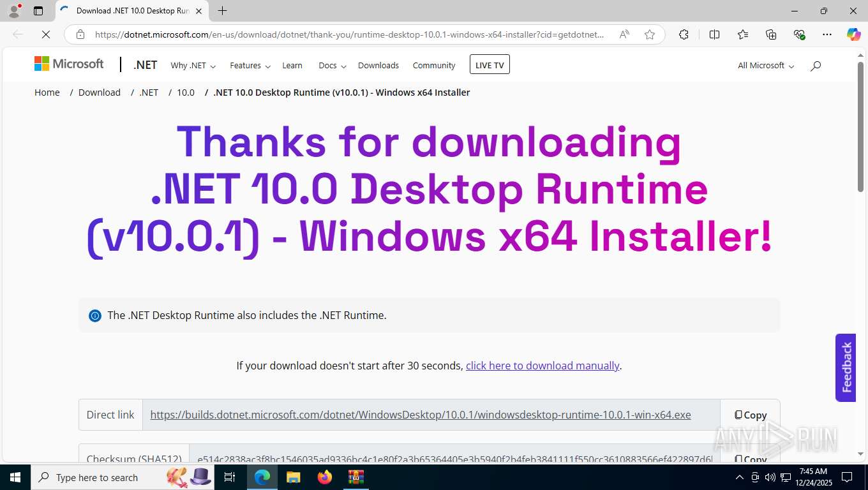Open the volume control tray icon
The height and width of the screenshot is (490, 868).
(x=770, y=477)
